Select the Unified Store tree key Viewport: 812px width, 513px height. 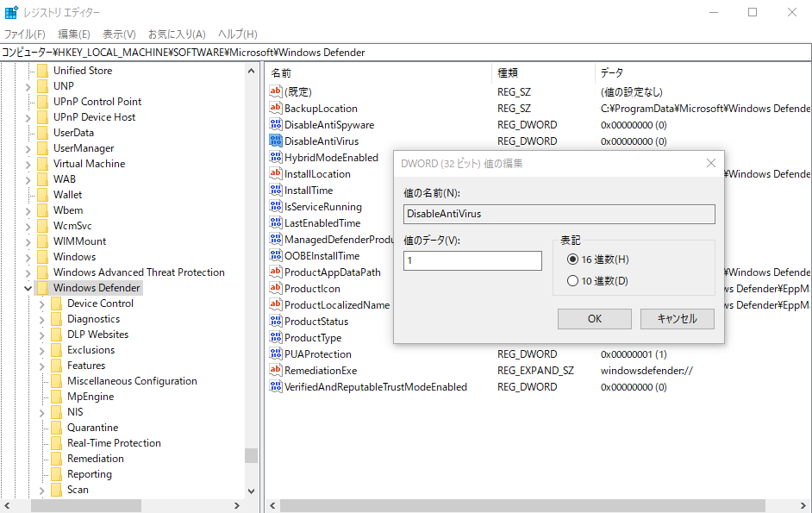(x=83, y=71)
